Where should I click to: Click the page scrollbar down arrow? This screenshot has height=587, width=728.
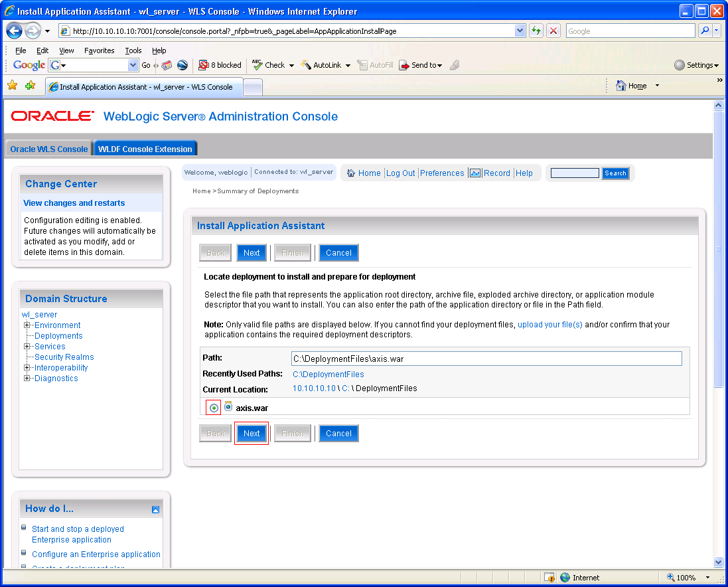point(718,562)
